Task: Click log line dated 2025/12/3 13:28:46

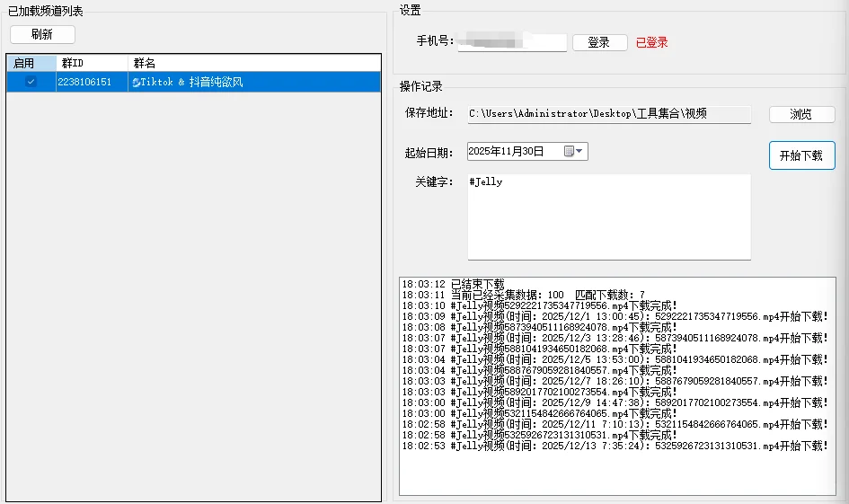Action: click(615, 338)
